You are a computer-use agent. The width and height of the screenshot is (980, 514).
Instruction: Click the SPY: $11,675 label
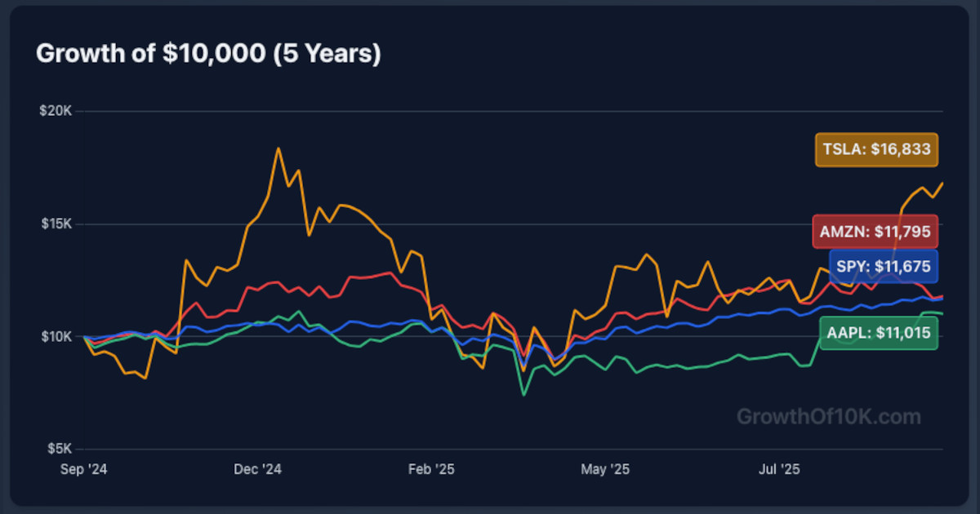(884, 266)
